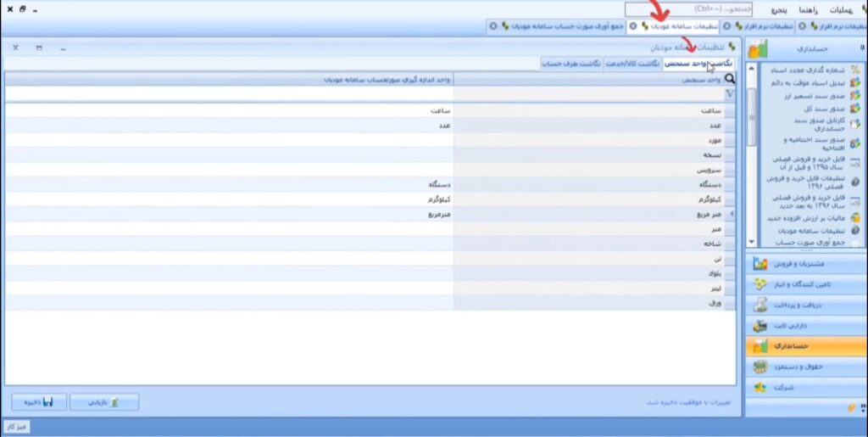Select عدد in the واحد سنجش column

point(589,126)
